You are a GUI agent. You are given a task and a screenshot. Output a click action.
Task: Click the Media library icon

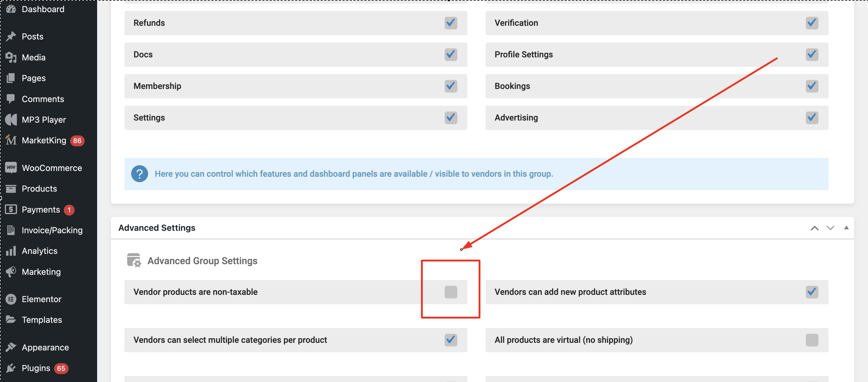pos(11,57)
